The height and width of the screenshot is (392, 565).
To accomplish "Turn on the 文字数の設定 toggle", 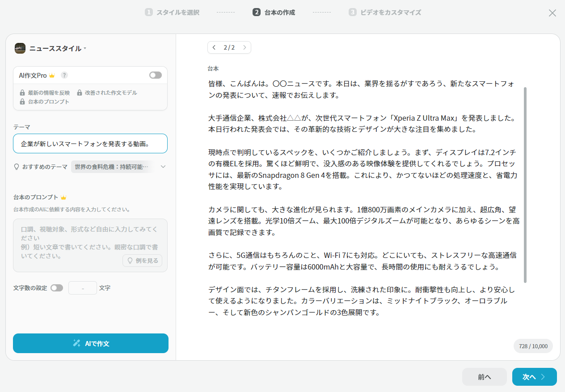I will 57,288.
